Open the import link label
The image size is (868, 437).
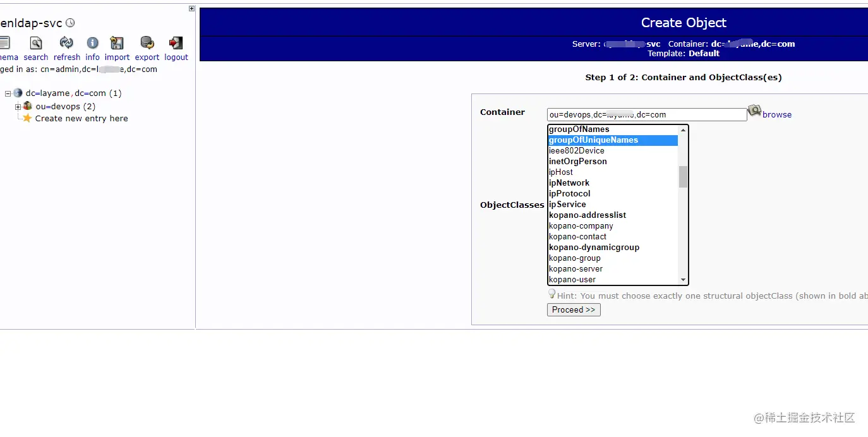(x=118, y=57)
